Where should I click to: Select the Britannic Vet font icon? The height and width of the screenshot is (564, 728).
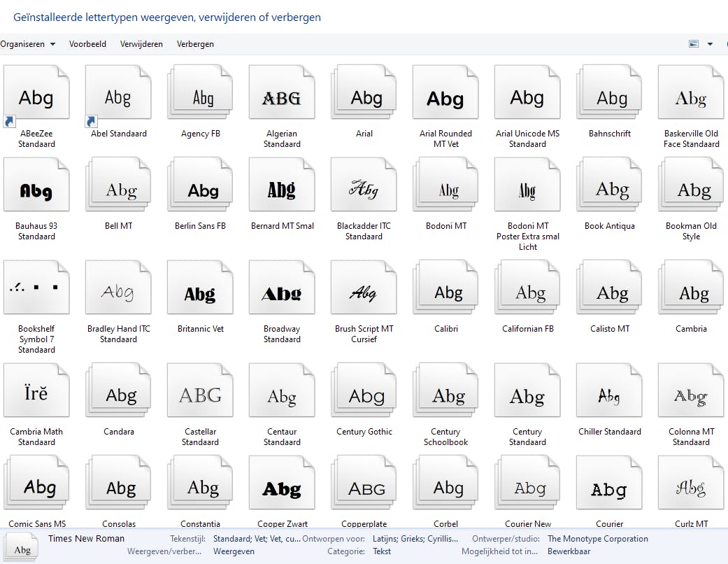200,288
